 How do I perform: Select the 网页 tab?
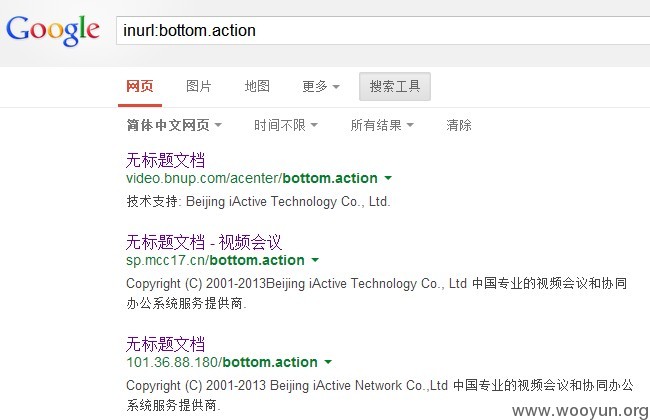tap(140, 86)
